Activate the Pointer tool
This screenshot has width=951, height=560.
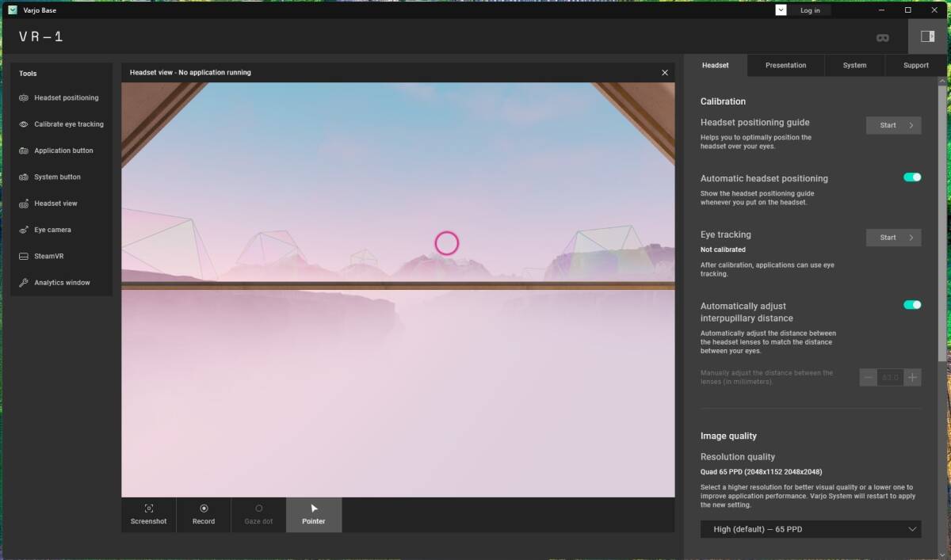(x=314, y=514)
